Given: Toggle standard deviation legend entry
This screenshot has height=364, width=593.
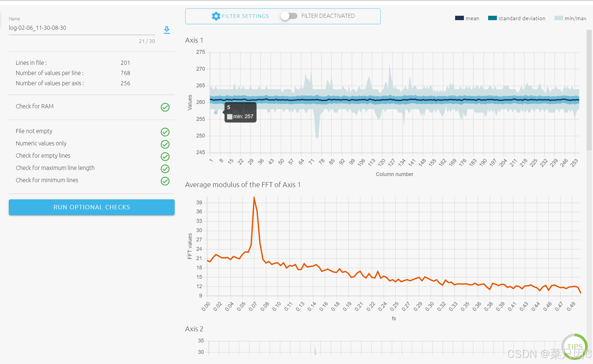Looking at the screenshot, I should (x=521, y=18).
